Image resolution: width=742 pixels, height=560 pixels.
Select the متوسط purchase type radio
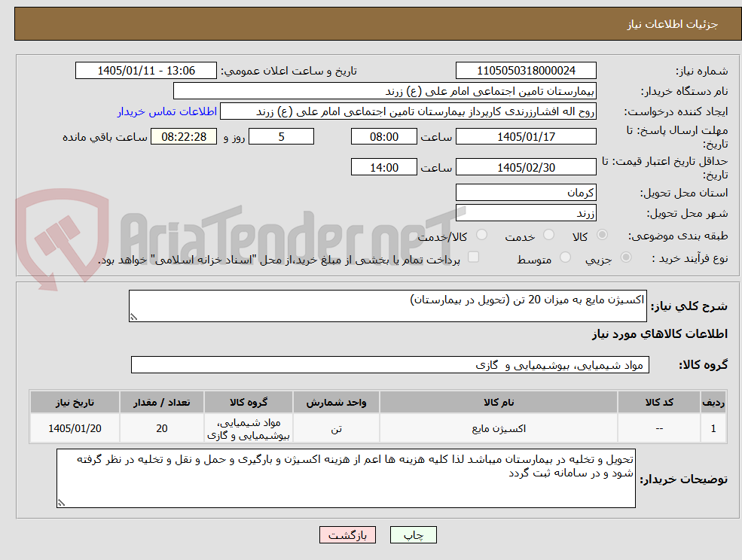[565, 257]
